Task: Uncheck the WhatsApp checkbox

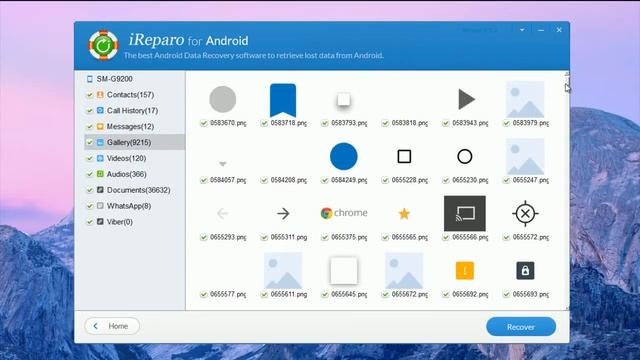Action: point(89,206)
